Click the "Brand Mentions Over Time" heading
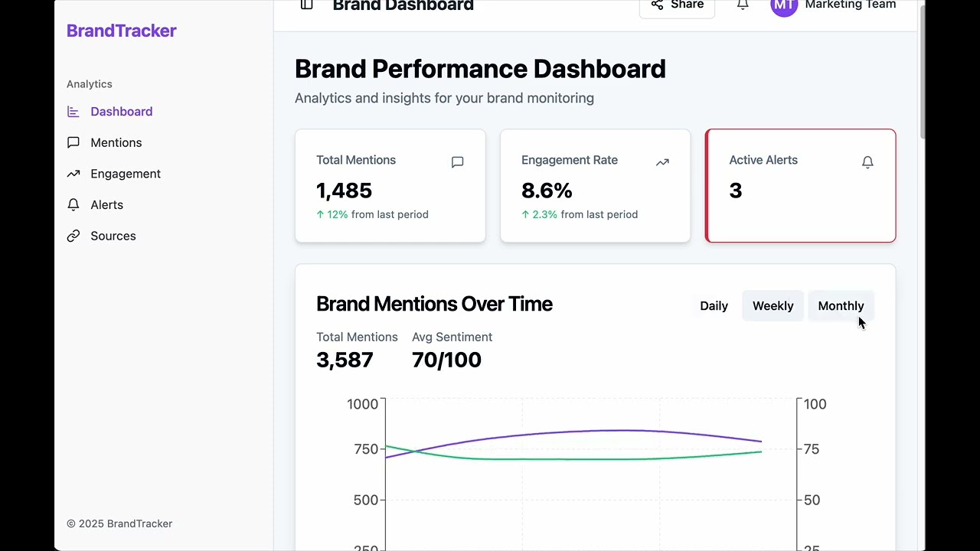The width and height of the screenshot is (980, 551). click(x=434, y=304)
